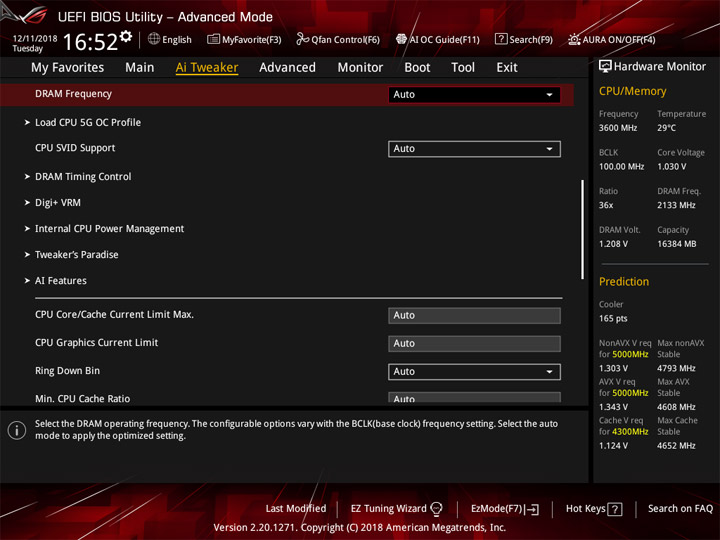This screenshot has height=540, width=720.
Task: Open Search on FAQ
Action: click(680, 509)
